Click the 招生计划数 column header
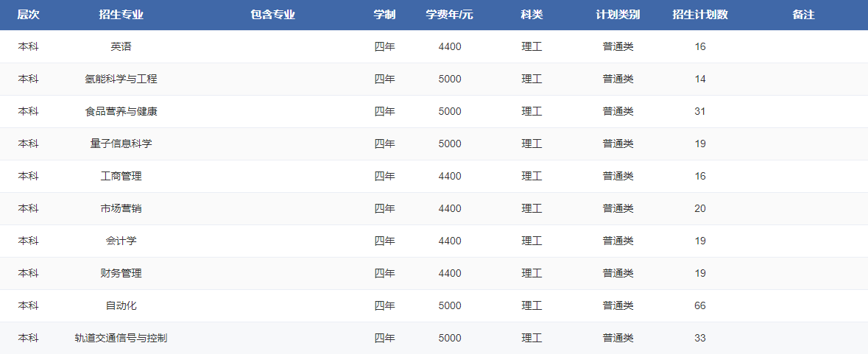The height and width of the screenshot is (354, 868). pyautogui.click(x=699, y=15)
